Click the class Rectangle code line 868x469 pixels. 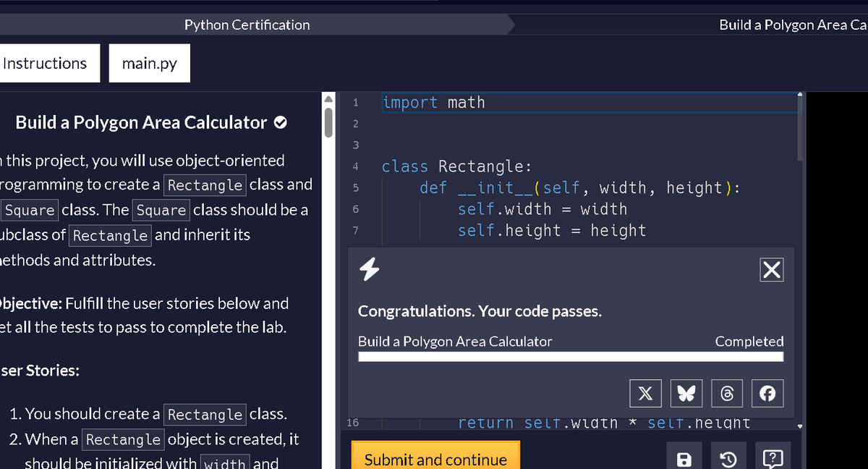[x=457, y=166]
